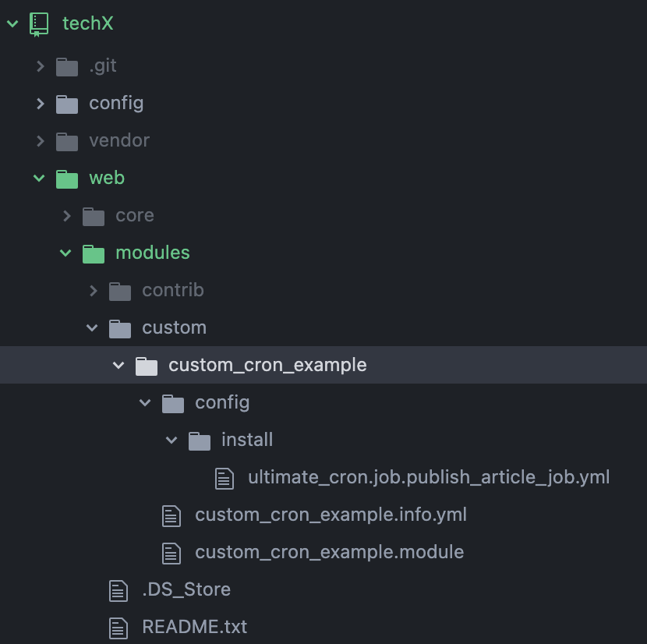Click the custom folder icon
647x644 pixels.
(120, 328)
